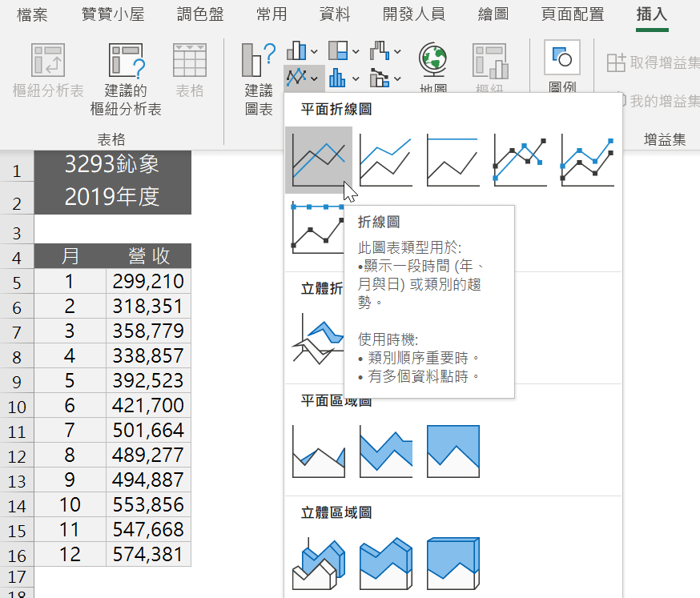Choose the 2D 100% stacked area chart
700x598 pixels.
pos(453,451)
